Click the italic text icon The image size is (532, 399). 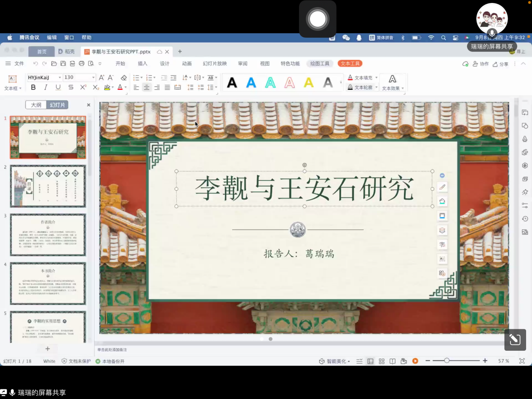pos(45,87)
